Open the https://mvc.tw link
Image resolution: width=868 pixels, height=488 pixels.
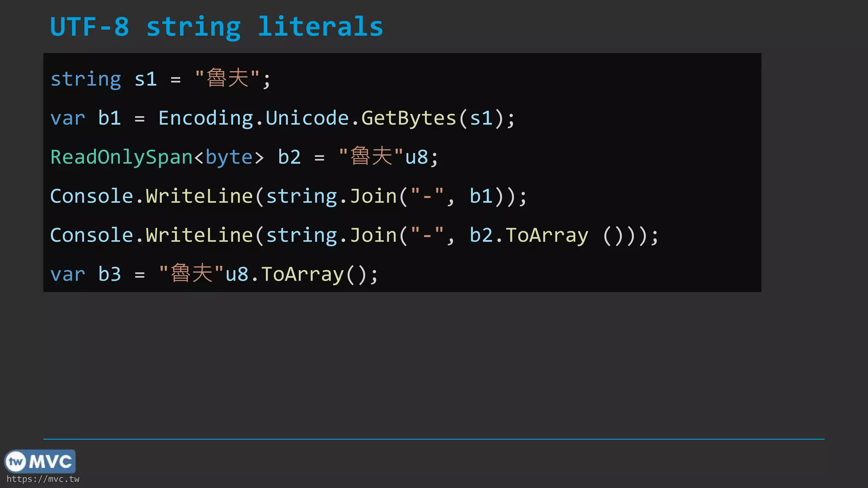click(43, 479)
